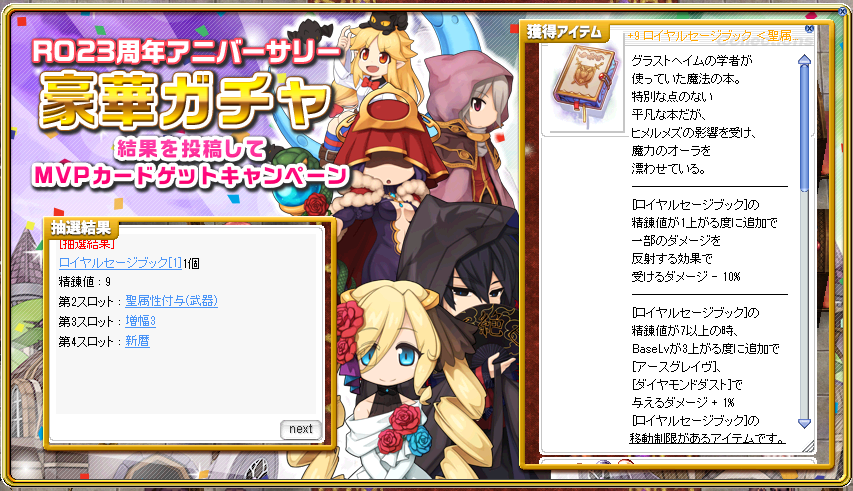
Task: Click the scroll up arrow in item description
Action: (x=804, y=60)
